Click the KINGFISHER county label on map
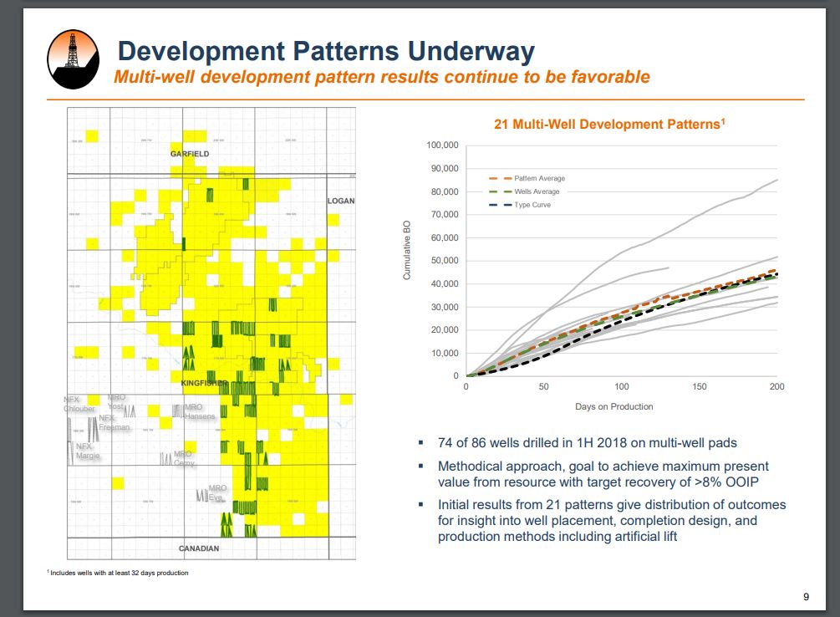The image size is (840, 617). click(205, 382)
